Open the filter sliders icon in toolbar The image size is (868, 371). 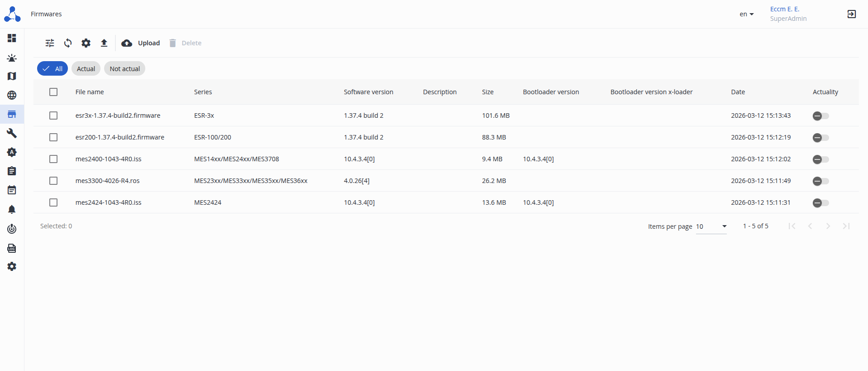[x=50, y=43]
